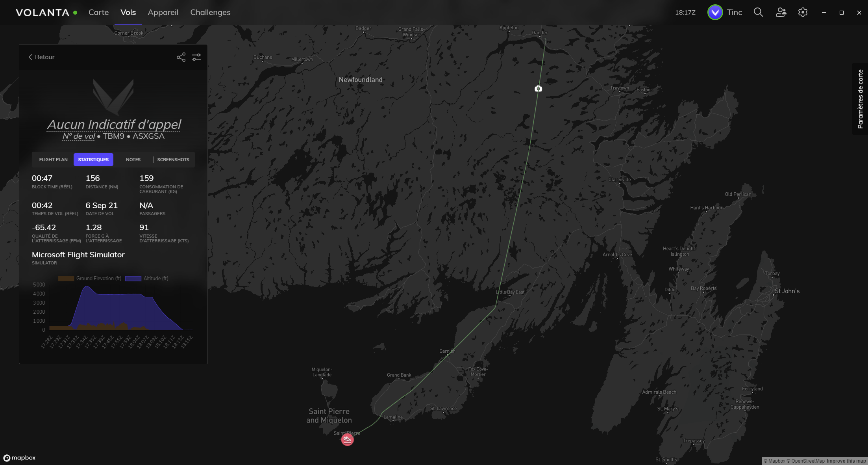This screenshot has width=868, height=465.
Task: Switch to the SCREENSHOTS tab
Action: pos(173,160)
